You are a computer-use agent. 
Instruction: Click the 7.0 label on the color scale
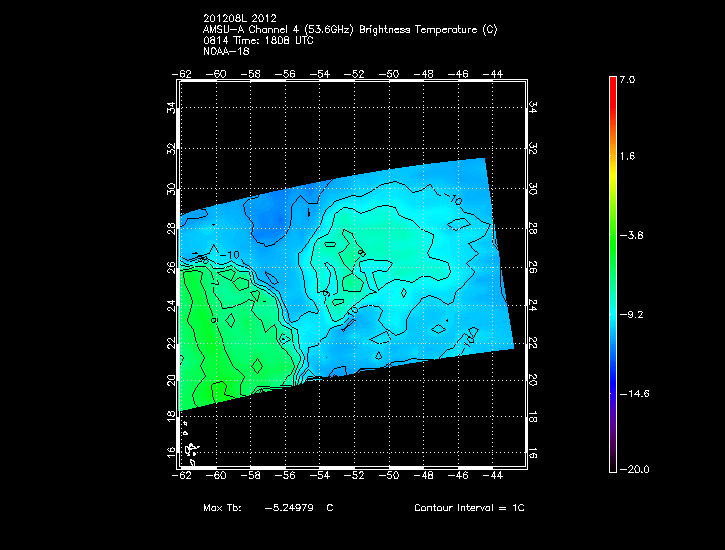(626, 79)
